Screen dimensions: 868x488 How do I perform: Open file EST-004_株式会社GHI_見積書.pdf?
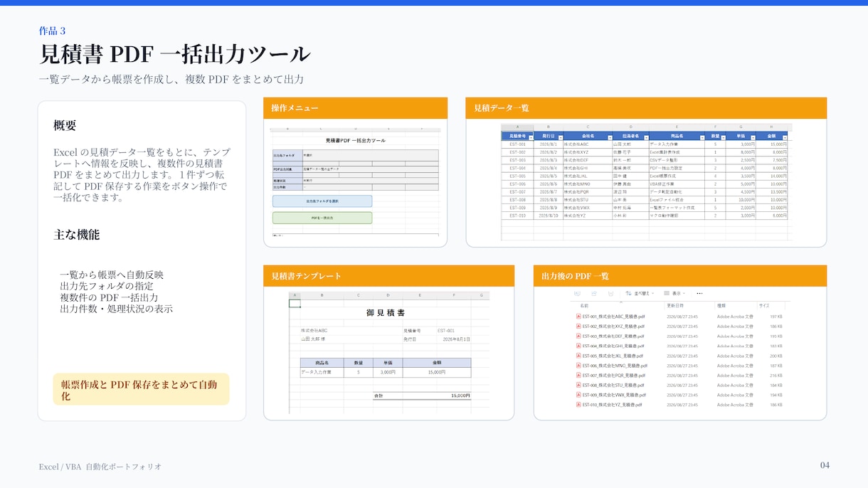coord(613,346)
